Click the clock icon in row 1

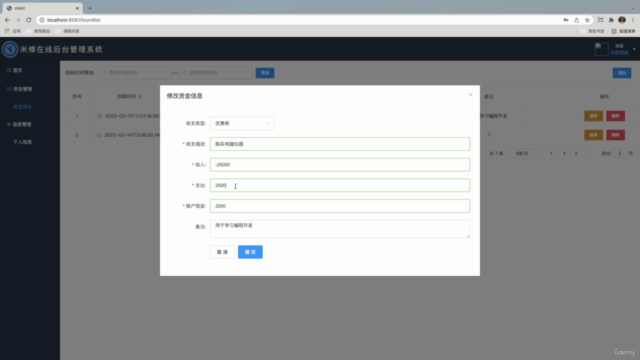[99, 116]
